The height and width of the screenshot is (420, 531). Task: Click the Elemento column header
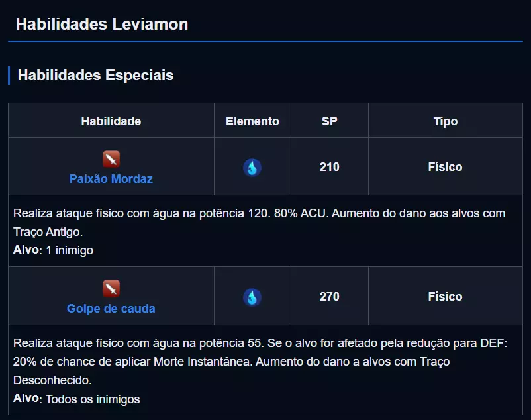[x=252, y=121]
